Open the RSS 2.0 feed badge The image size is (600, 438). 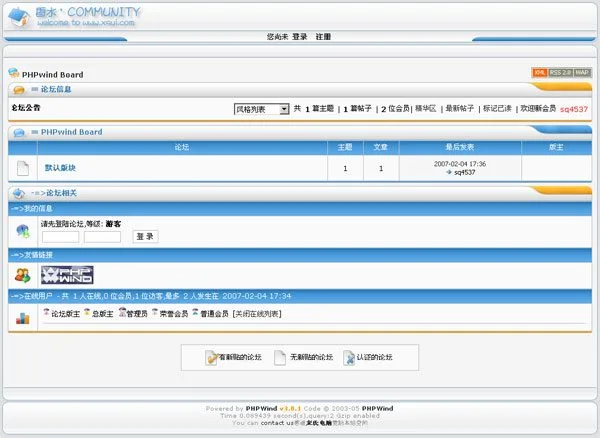click(x=559, y=73)
